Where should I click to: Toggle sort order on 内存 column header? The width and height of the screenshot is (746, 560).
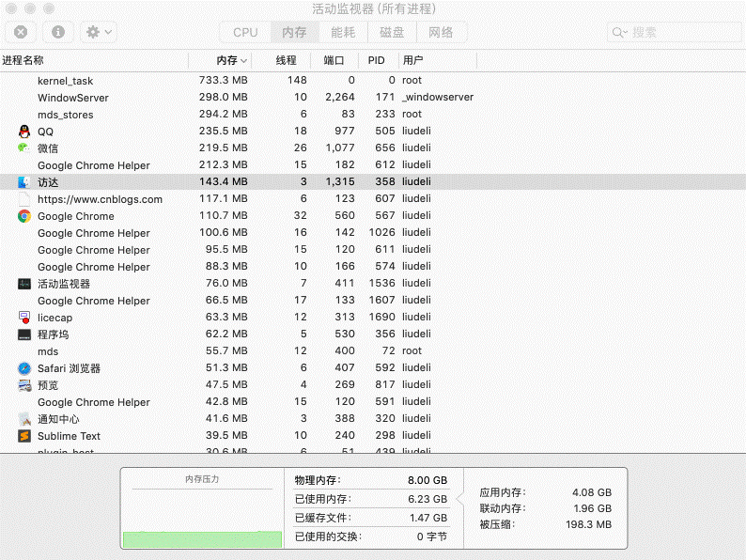click(220, 60)
